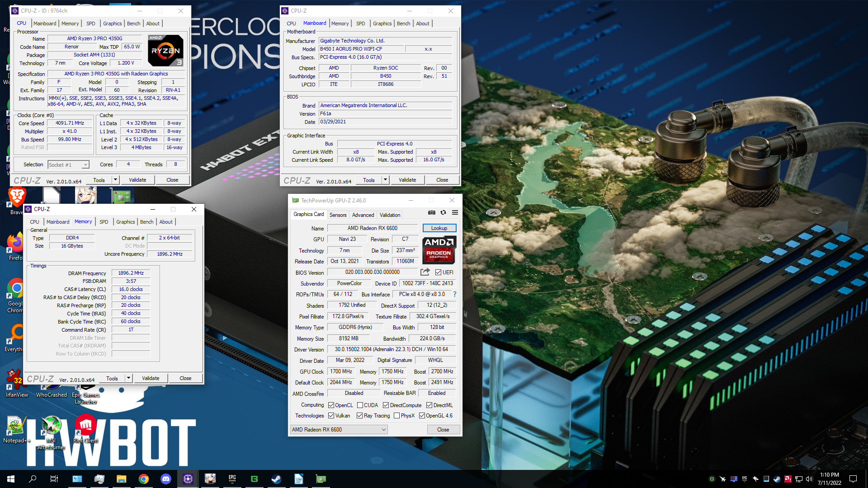The image size is (868, 488).
Task: Open the Notepad++ desktop icon
Action: click(x=17, y=430)
